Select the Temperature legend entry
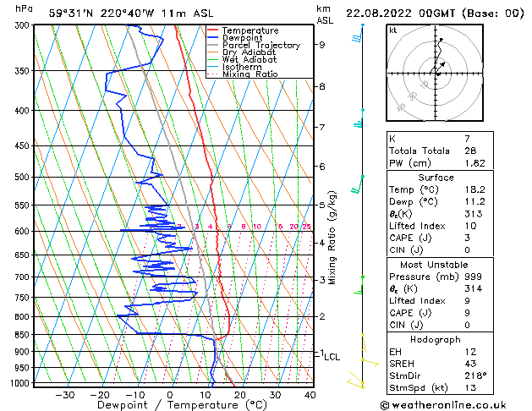This screenshot has width=532, height=411. click(250, 30)
